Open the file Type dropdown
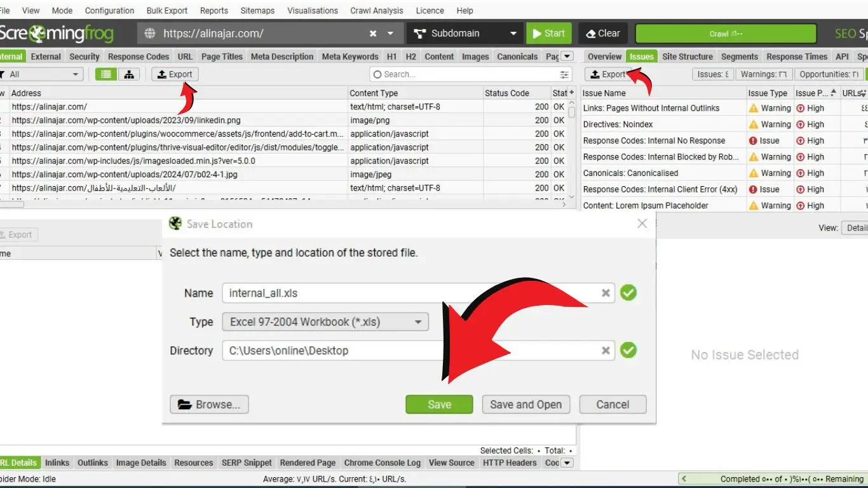This screenshot has height=488, width=868. point(325,322)
